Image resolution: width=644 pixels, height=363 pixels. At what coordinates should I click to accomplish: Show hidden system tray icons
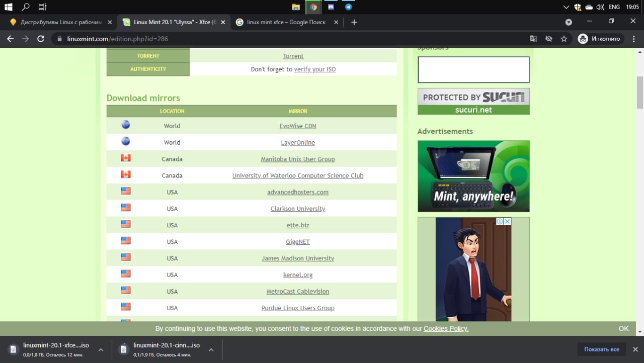(x=567, y=7)
